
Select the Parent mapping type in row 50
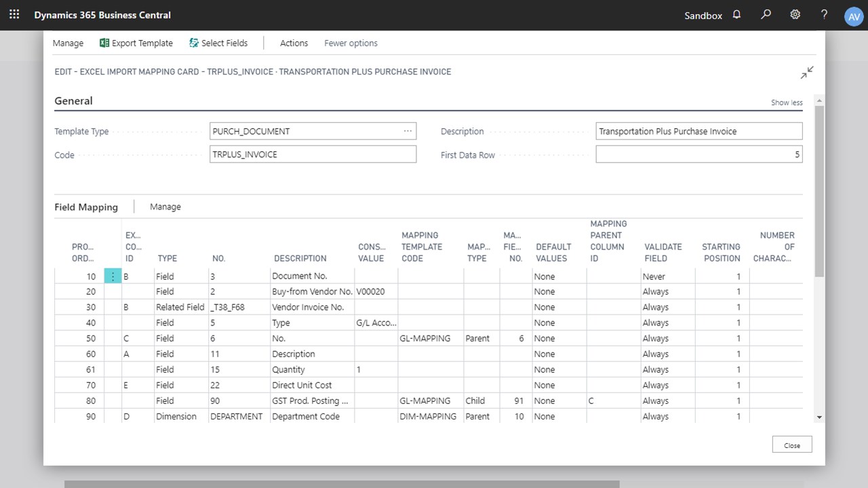481,338
